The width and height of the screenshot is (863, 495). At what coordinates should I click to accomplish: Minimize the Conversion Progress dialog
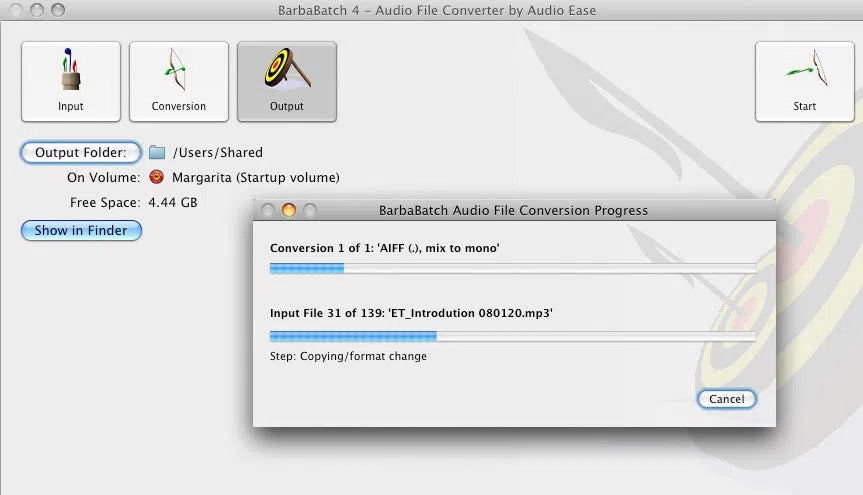[289, 211]
